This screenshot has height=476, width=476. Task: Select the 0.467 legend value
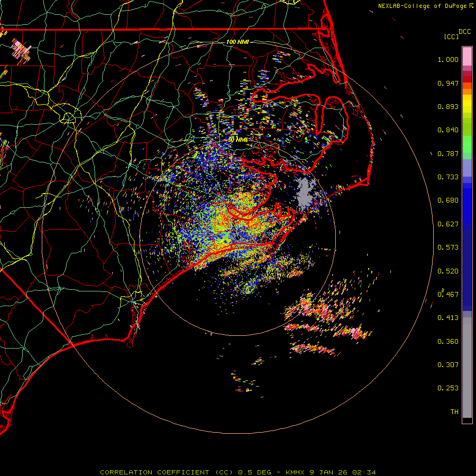448,295
